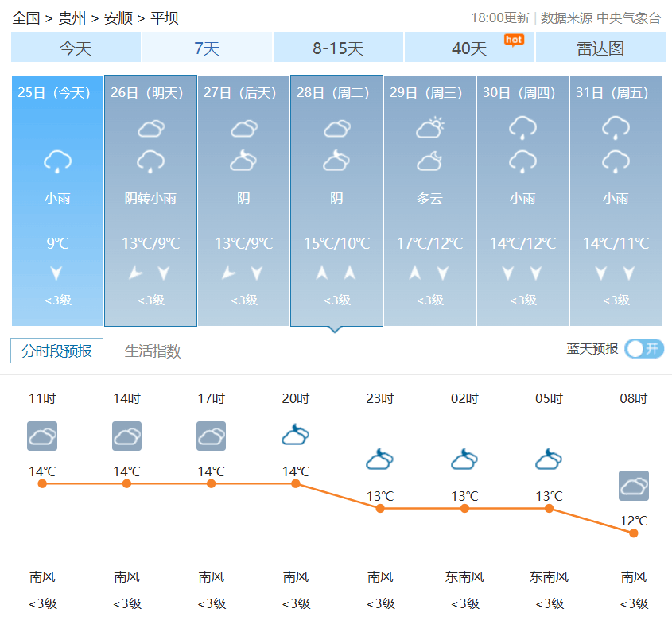Viewport: 672px width, 632px height.
Task: Open the 安顺 breadcrumb link
Action: (118, 17)
